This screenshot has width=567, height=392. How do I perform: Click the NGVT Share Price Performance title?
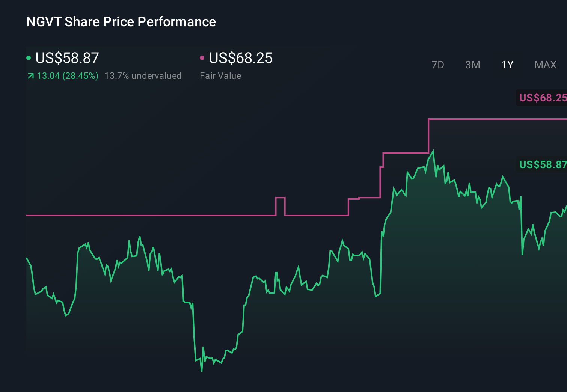pyautogui.click(x=121, y=22)
